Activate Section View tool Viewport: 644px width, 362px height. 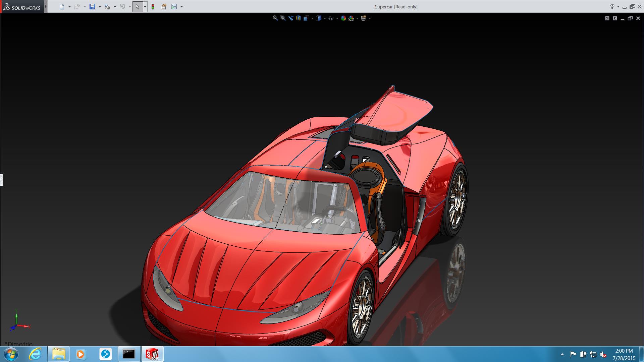click(298, 18)
